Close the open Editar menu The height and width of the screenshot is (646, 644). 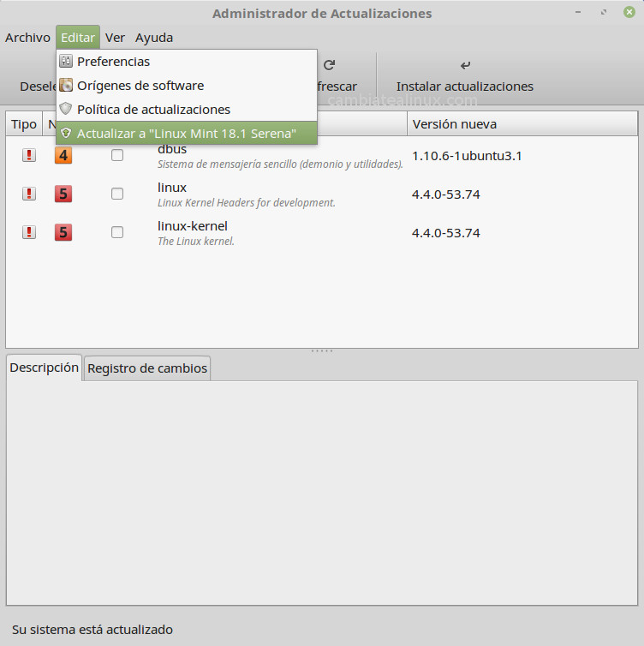[78, 38]
